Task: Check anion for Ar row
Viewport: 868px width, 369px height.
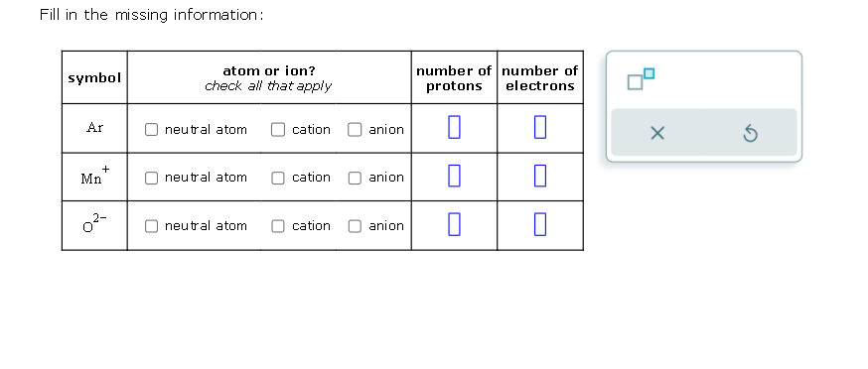Action: (355, 130)
